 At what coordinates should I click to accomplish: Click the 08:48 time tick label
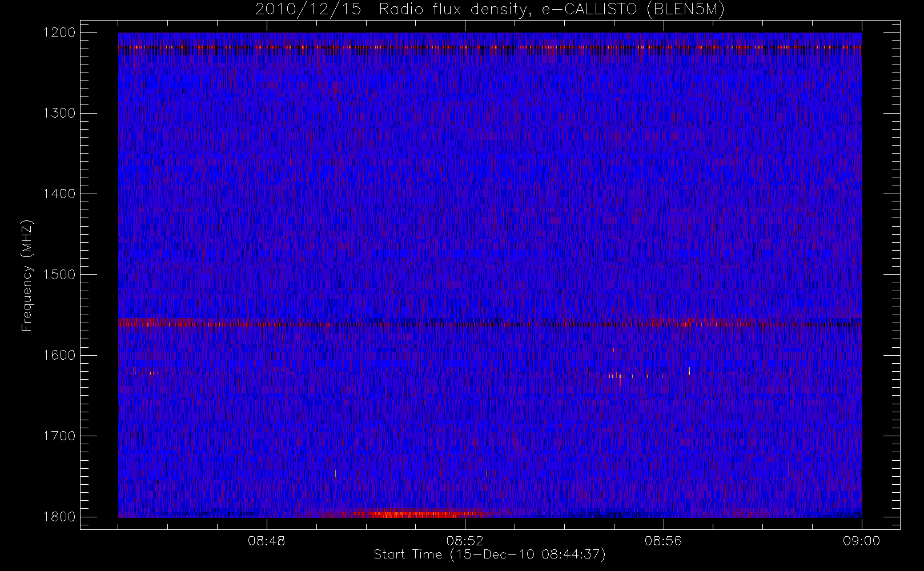266,541
